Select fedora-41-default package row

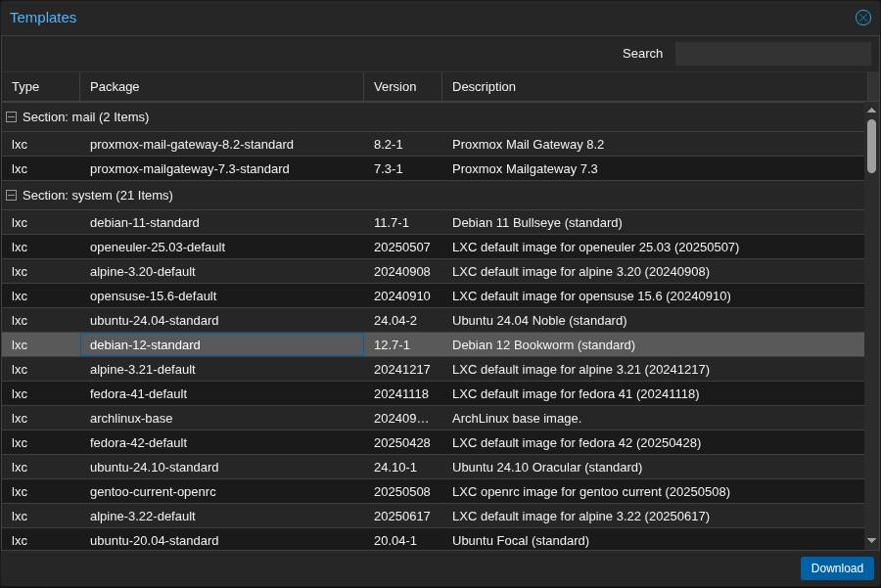pyautogui.click(x=434, y=393)
